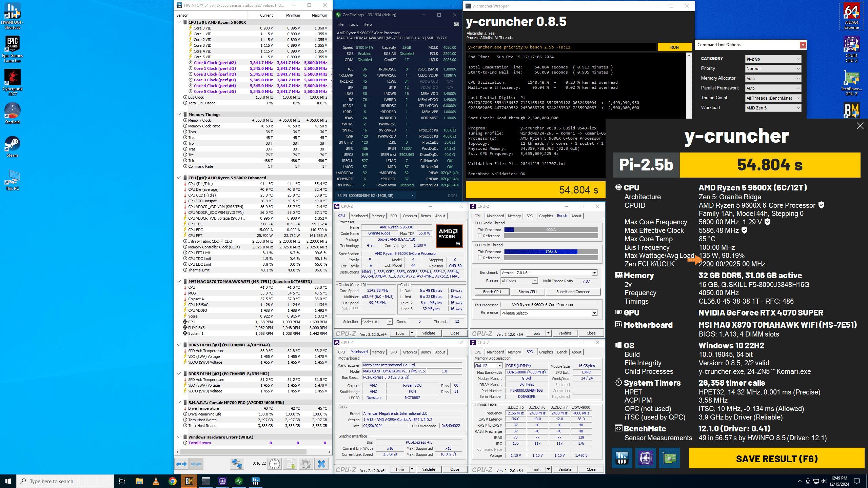The width and height of the screenshot is (868, 488).
Task: Switch to Memory tab in CPU-Z
Action: pos(378,216)
